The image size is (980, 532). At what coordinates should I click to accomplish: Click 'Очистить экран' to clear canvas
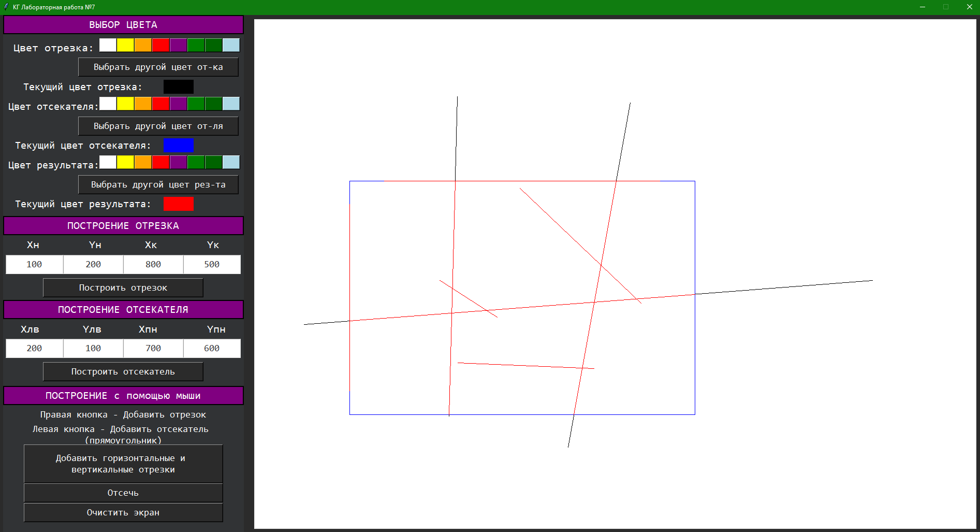(x=123, y=512)
